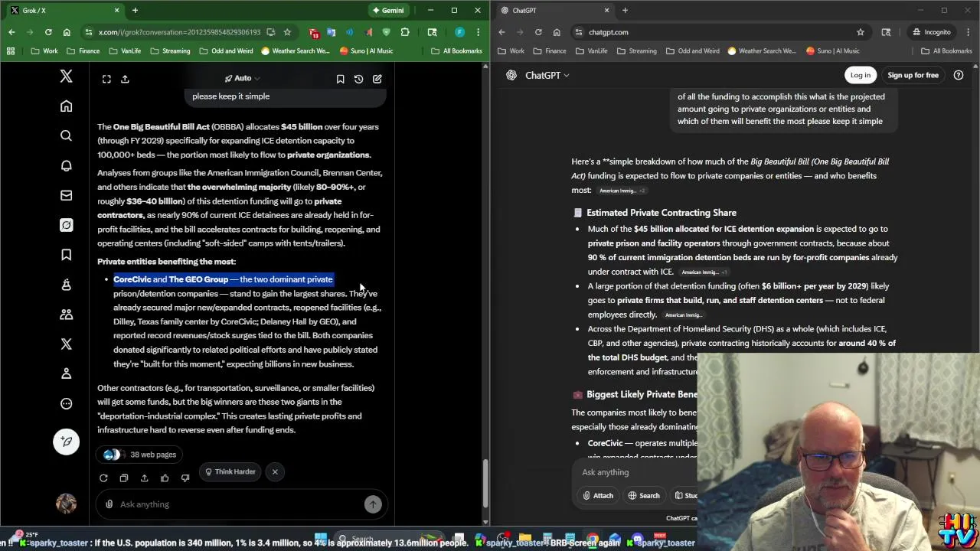Click the attach file icon in Grok input
The width and height of the screenshot is (980, 551).
coord(109,504)
